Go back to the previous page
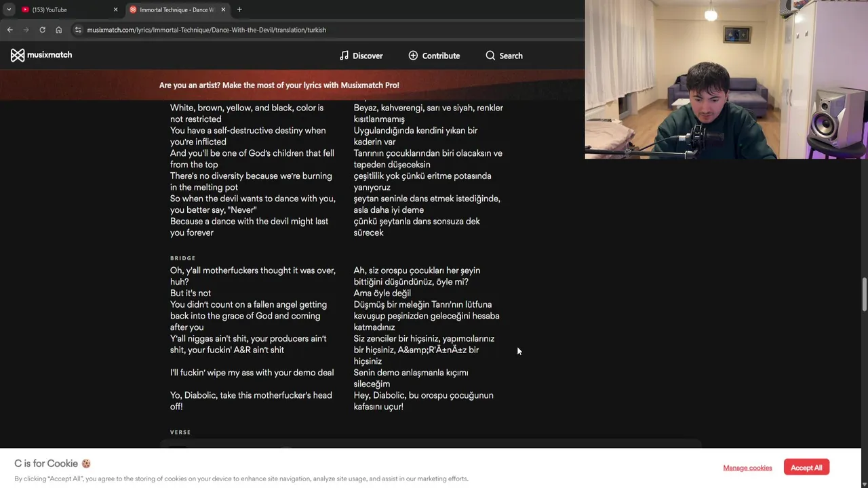Screen dimensions: 868x488 pos(9,30)
